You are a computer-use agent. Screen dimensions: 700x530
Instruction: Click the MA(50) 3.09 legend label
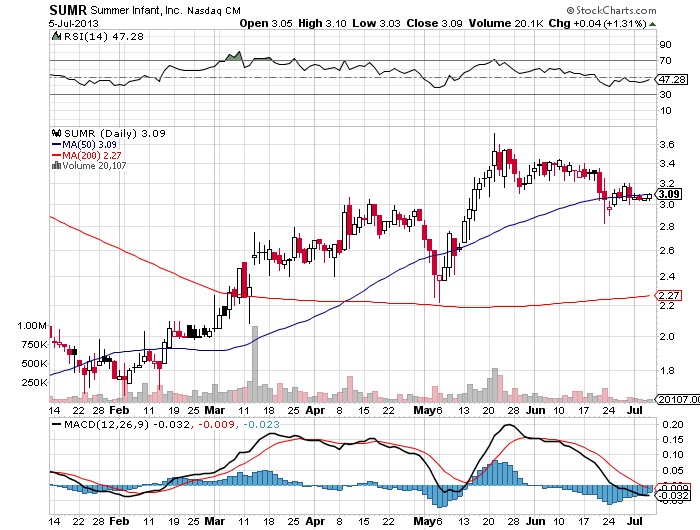89,144
